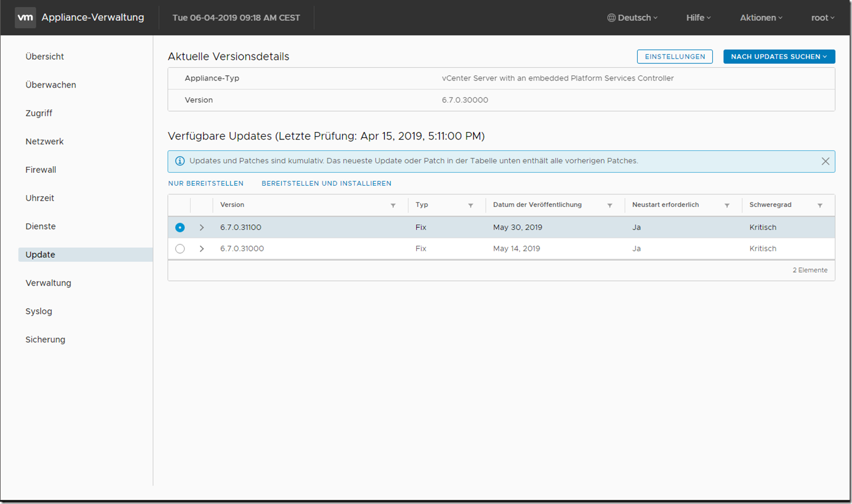Click the Appliance-Typ value text
The image size is (852, 504).
558,78
